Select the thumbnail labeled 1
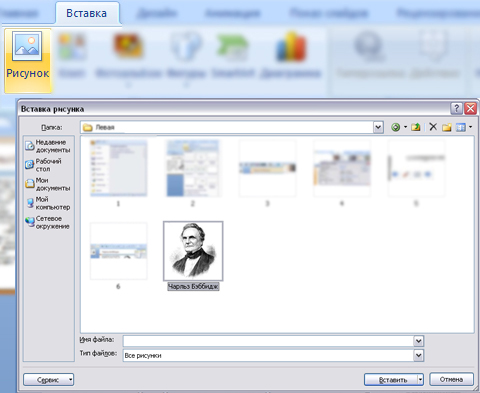Image resolution: width=480 pixels, height=393 pixels. click(119, 168)
